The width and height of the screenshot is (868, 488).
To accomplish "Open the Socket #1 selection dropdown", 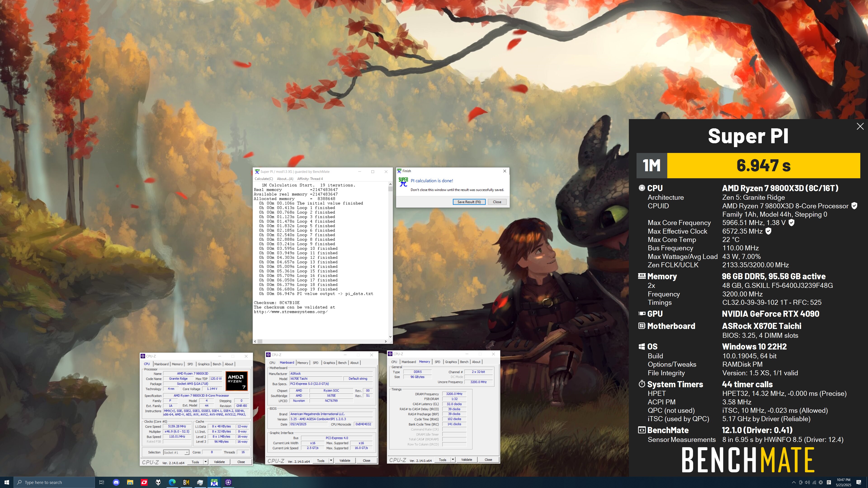I will tap(176, 452).
